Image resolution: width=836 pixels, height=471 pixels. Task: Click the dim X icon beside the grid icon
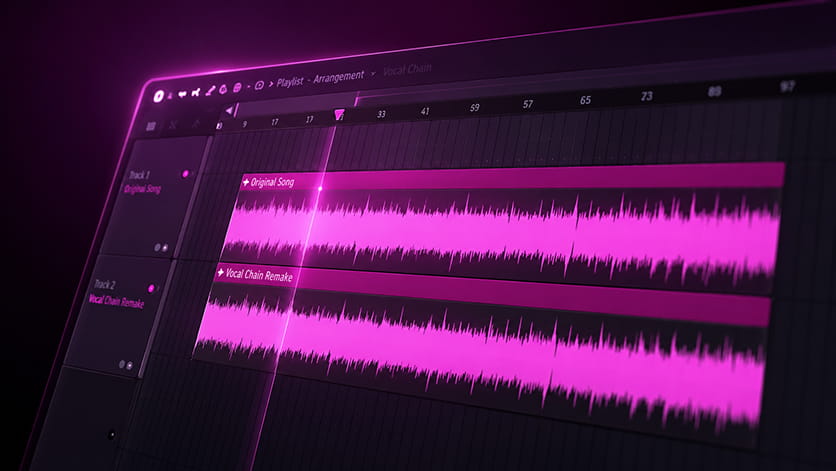click(172, 124)
